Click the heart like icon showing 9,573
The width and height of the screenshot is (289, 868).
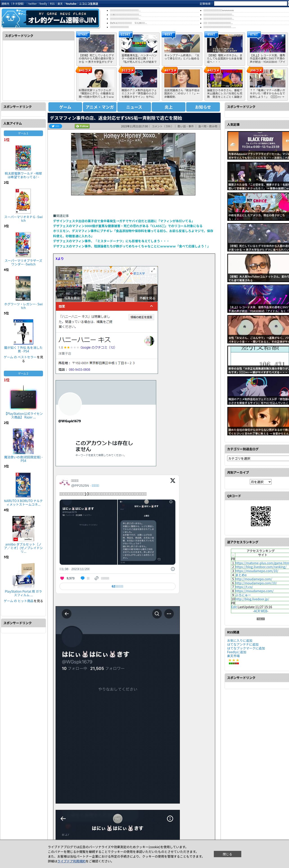click(x=62, y=578)
